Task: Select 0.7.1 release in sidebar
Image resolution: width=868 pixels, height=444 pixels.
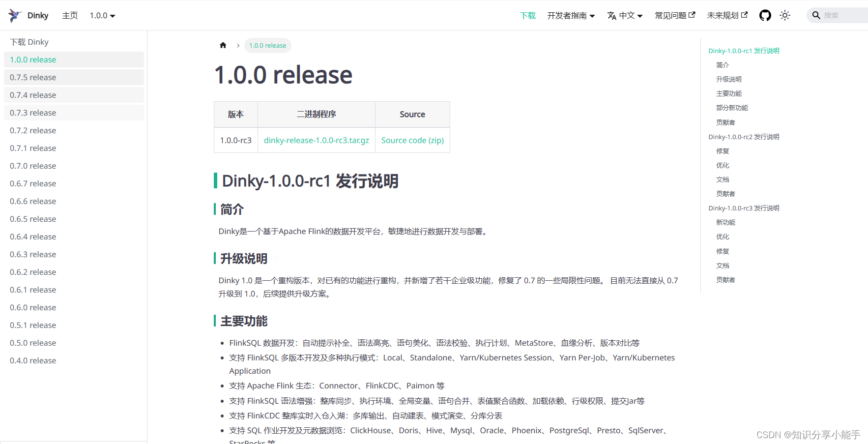Action: (x=74, y=148)
